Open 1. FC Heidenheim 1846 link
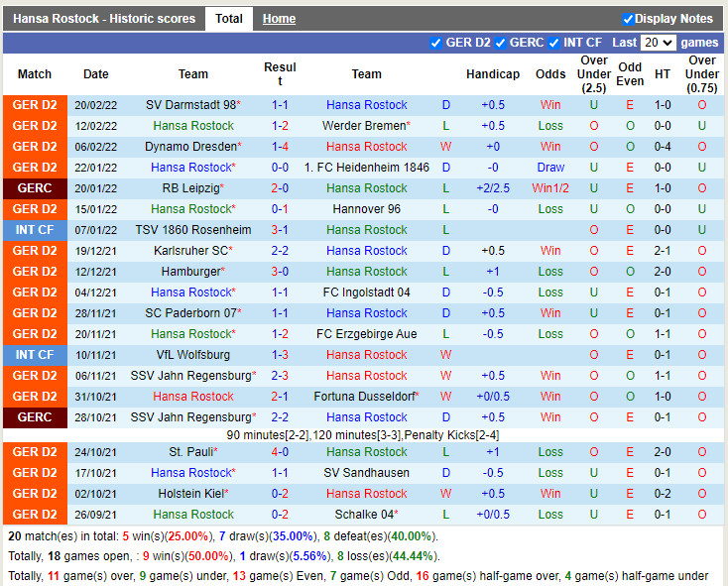Screen dimensions: 728x586 pyautogui.click(x=367, y=168)
